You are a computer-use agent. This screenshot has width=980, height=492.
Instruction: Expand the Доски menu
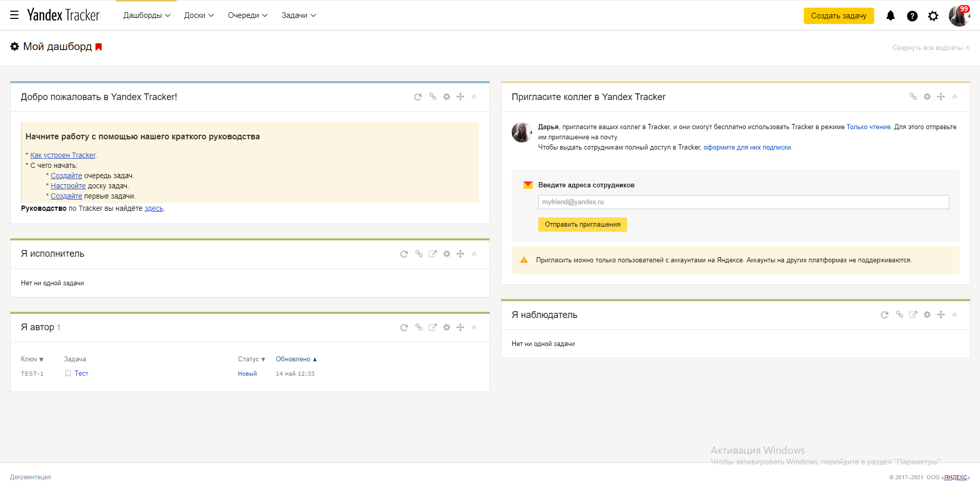199,15
